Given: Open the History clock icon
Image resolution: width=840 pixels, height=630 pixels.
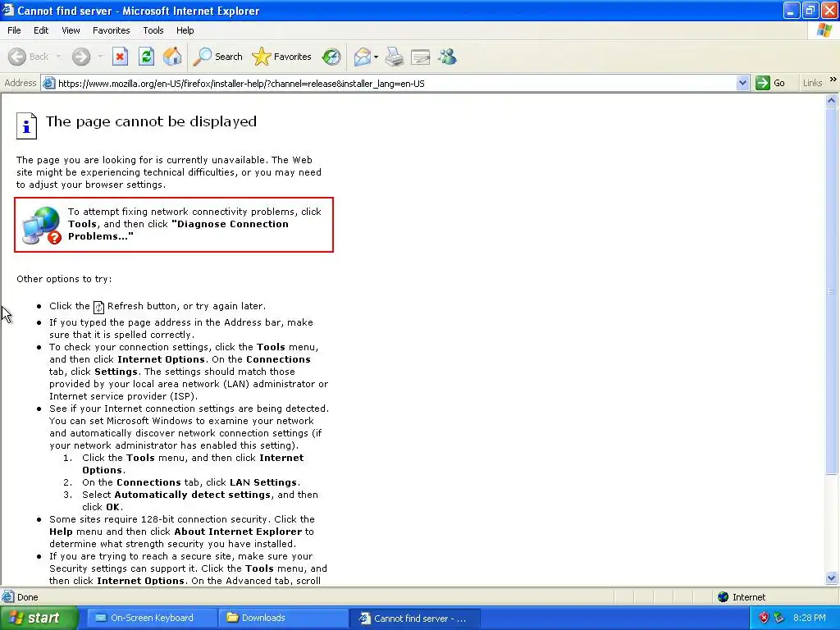Looking at the screenshot, I should point(331,57).
